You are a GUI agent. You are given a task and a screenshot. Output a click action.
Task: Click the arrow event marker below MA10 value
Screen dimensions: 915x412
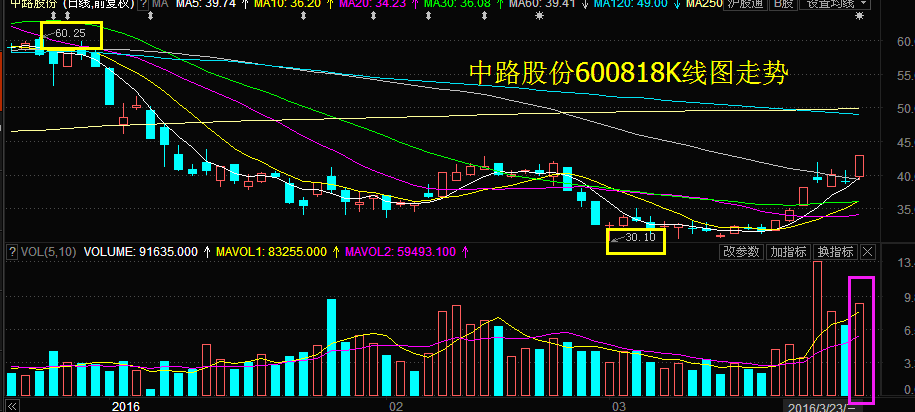pos(303,16)
